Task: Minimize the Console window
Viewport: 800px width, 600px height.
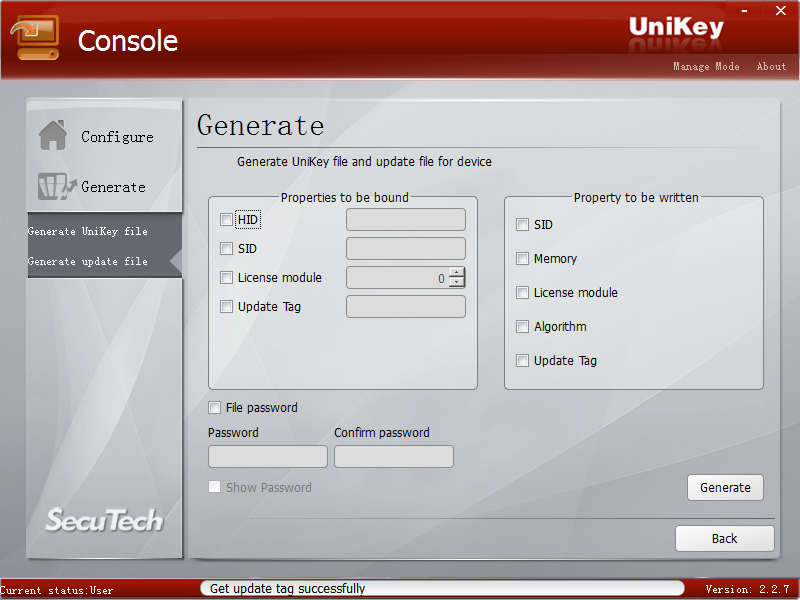Action: (x=744, y=11)
